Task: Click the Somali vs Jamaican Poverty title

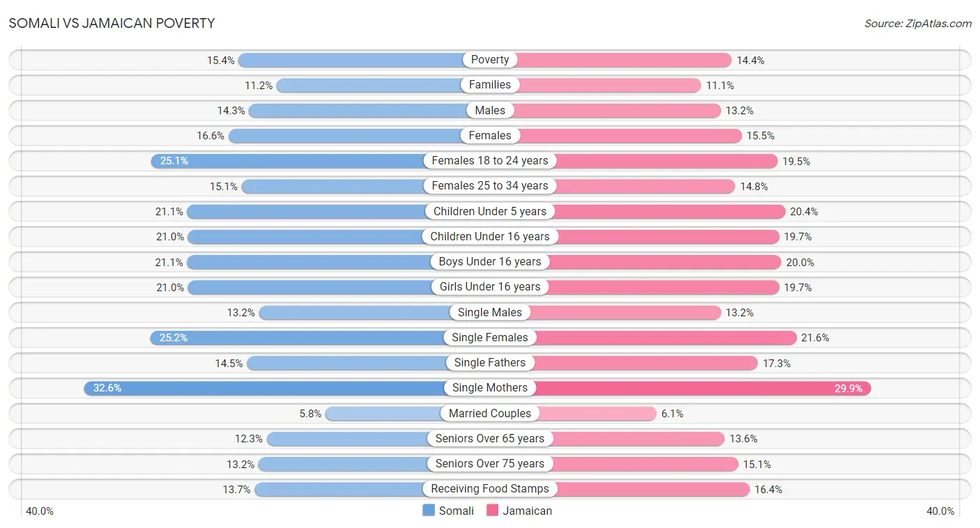Action: [112, 23]
